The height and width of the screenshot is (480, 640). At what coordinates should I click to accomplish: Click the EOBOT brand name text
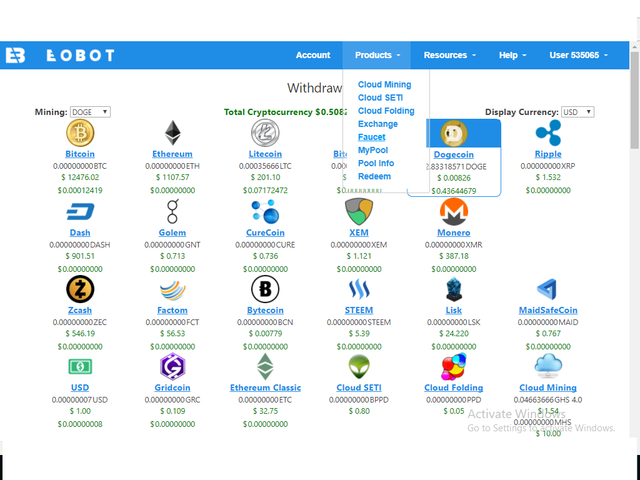(x=80, y=55)
